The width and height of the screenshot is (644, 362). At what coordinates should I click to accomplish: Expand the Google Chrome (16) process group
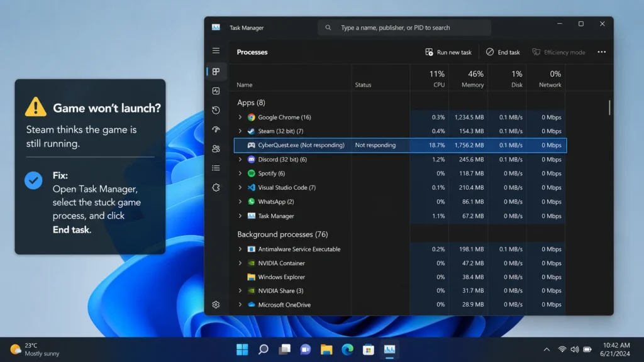(240, 117)
